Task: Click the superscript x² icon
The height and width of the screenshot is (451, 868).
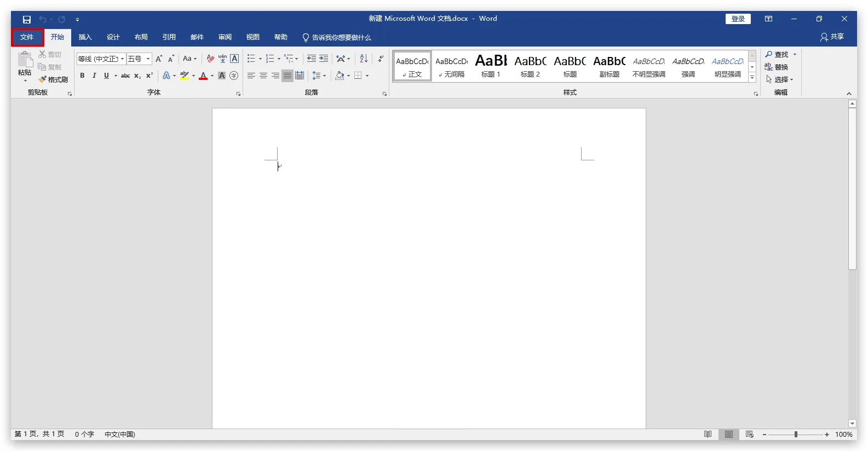Action: (x=149, y=76)
